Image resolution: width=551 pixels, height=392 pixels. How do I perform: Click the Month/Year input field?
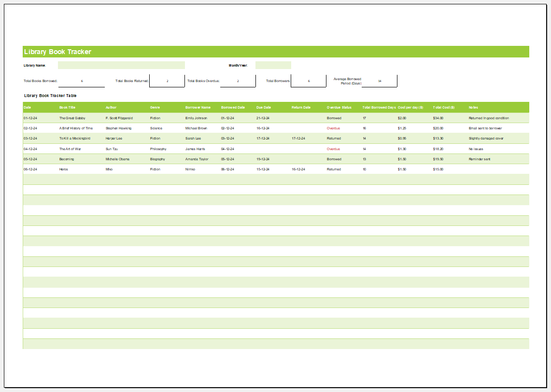point(273,65)
